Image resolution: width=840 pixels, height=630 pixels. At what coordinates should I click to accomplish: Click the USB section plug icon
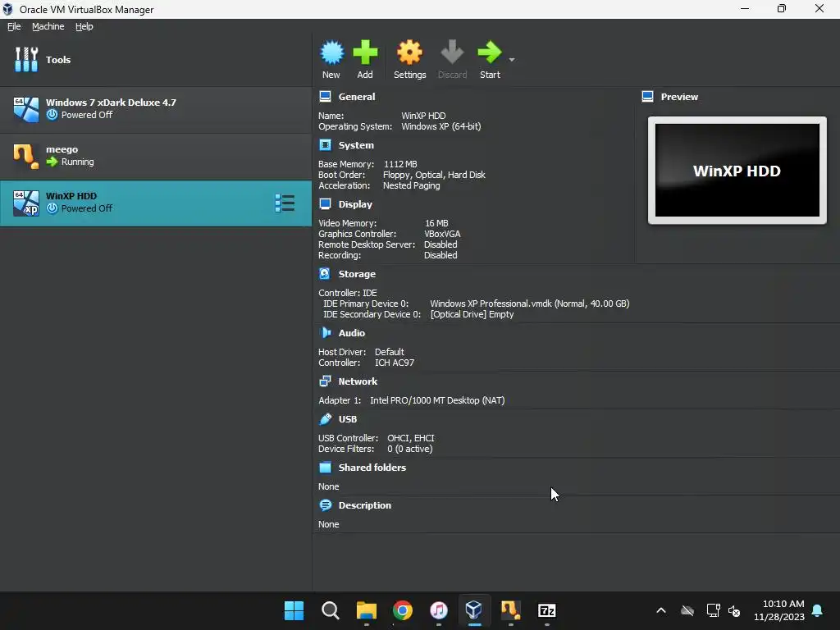click(325, 419)
